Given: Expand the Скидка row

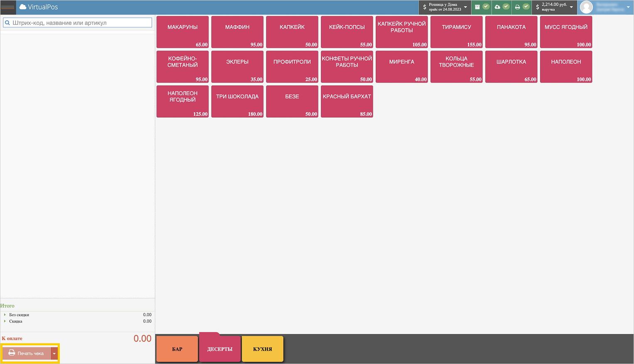Looking at the screenshot, I should point(5,321).
